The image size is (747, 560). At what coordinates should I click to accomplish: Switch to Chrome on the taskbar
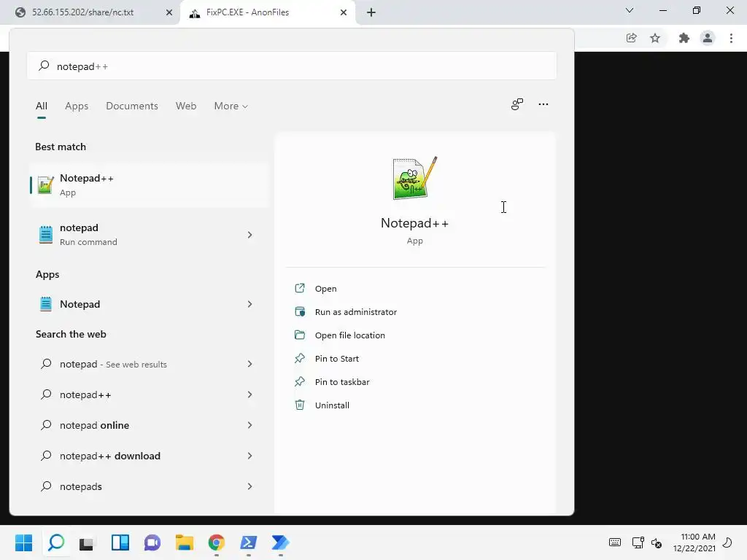216,542
